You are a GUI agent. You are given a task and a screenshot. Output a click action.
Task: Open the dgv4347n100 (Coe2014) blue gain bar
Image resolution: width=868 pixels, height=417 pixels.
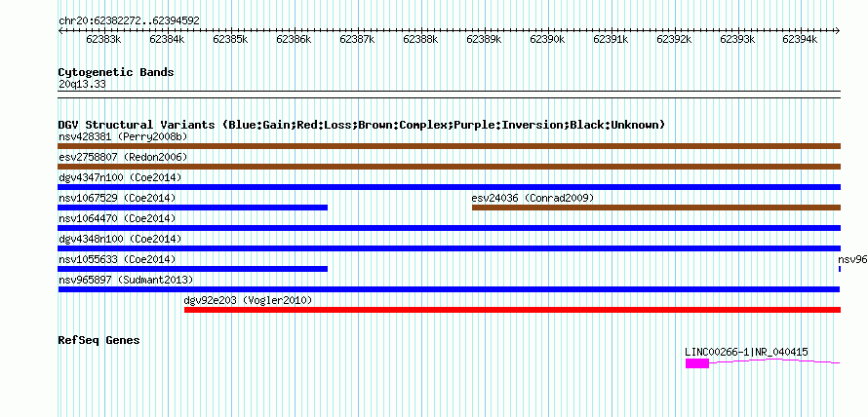[x=449, y=187]
